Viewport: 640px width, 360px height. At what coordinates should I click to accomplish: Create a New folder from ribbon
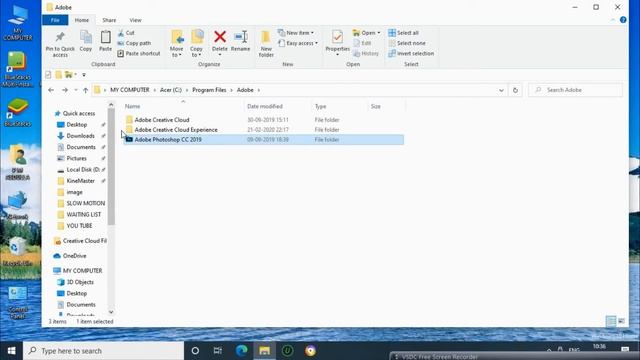point(266,43)
